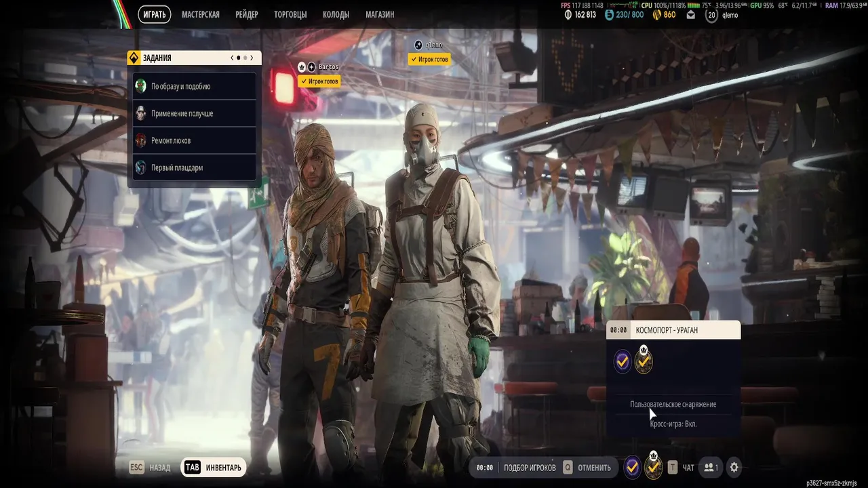The width and height of the screenshot is (868, 488).
Task: Open the mail envelope icon
Action: 691,15
